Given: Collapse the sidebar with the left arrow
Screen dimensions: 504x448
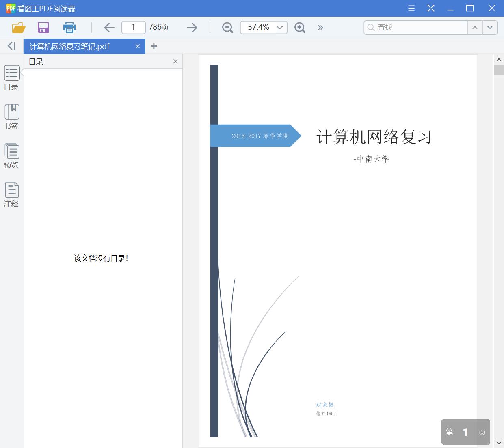Looking at the screenshot, I should [11, 46].
